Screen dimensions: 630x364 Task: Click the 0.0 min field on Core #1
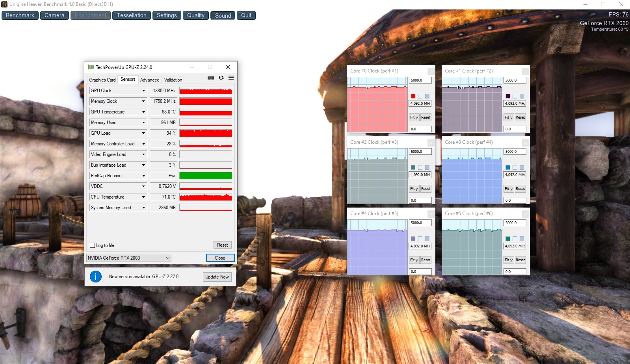(515, 129)
